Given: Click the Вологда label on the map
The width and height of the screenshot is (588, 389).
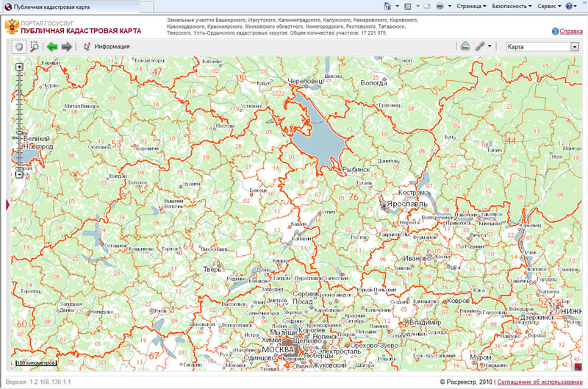Looking at the screenshot, I should (373, 83).
